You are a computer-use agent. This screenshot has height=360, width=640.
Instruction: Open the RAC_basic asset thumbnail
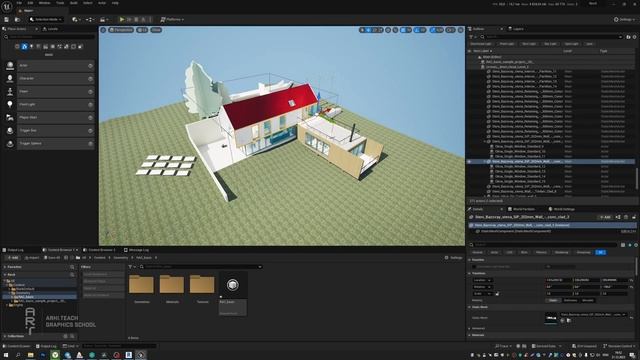(x=233, y=285)
